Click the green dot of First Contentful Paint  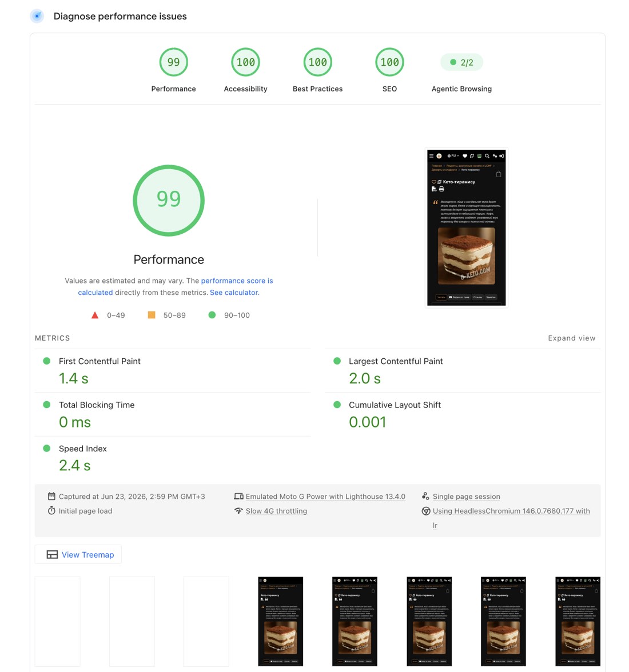pos(47,361)
